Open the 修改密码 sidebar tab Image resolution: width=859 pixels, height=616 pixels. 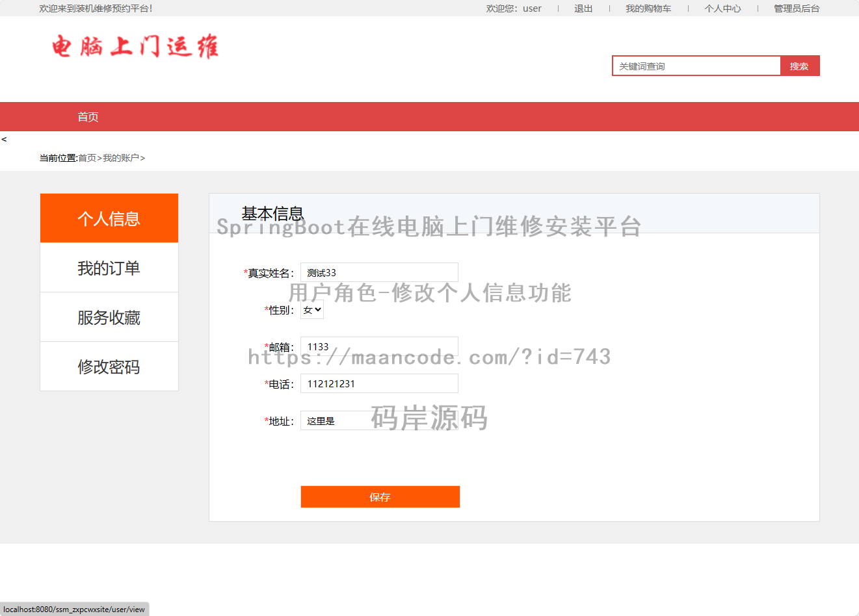tap(109, 366)
